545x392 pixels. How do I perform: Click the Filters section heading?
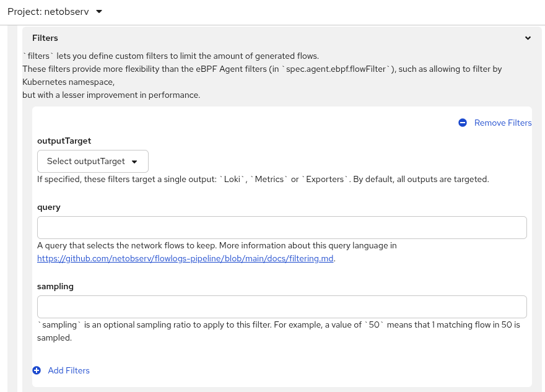[x=45, y=38]
